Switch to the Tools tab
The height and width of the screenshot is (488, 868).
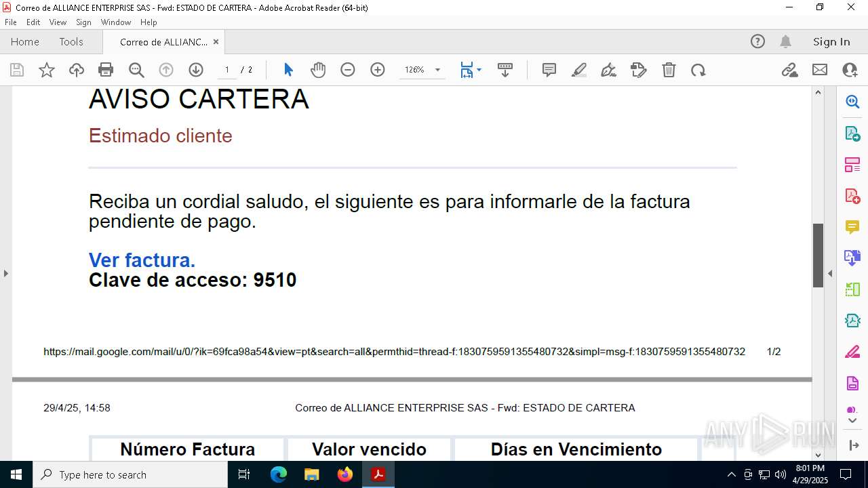71,41
